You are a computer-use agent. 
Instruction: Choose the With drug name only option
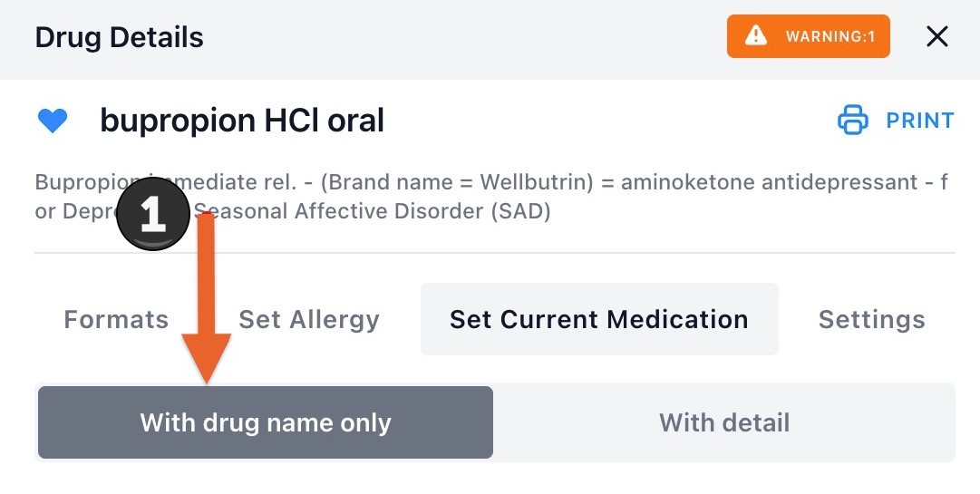(266, 422)
